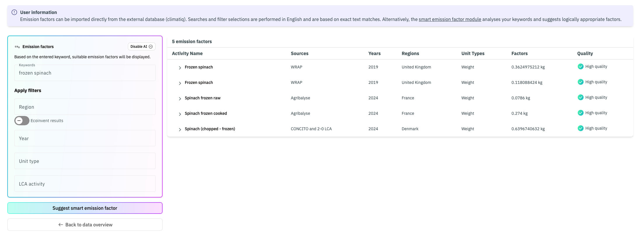This screenshot has height=236, width=644.
Task: Click the info icon beside User information
Action: click(x=14, y=12)
